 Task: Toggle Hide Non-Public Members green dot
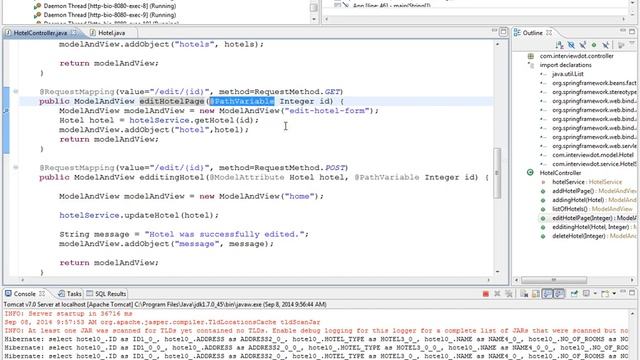pos(594,45)
